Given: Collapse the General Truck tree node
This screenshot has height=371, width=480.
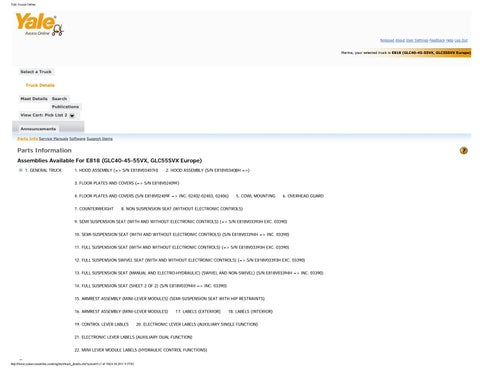Looking at the screenshot, I should [x=20, y=170].
